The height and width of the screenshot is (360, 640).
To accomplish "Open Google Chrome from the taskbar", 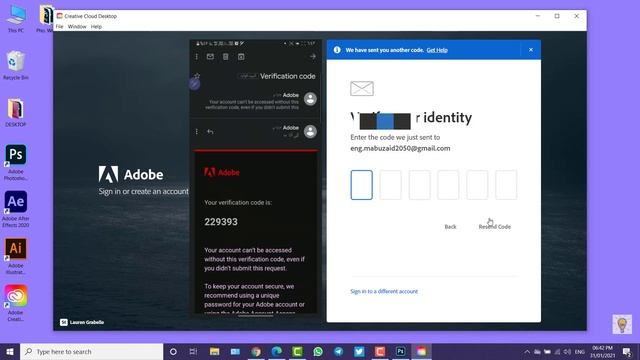I will (x=256, y=351).
